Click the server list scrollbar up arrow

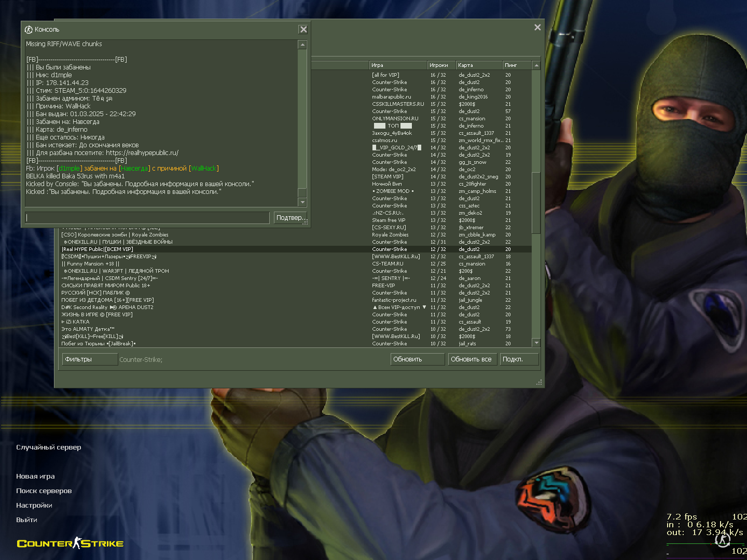tap(536, 65)
